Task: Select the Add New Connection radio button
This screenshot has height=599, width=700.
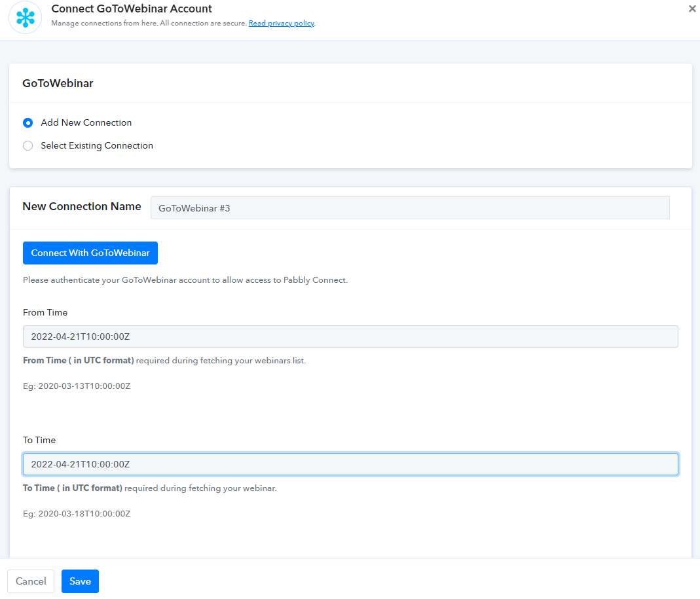Action: coord(28,123)
